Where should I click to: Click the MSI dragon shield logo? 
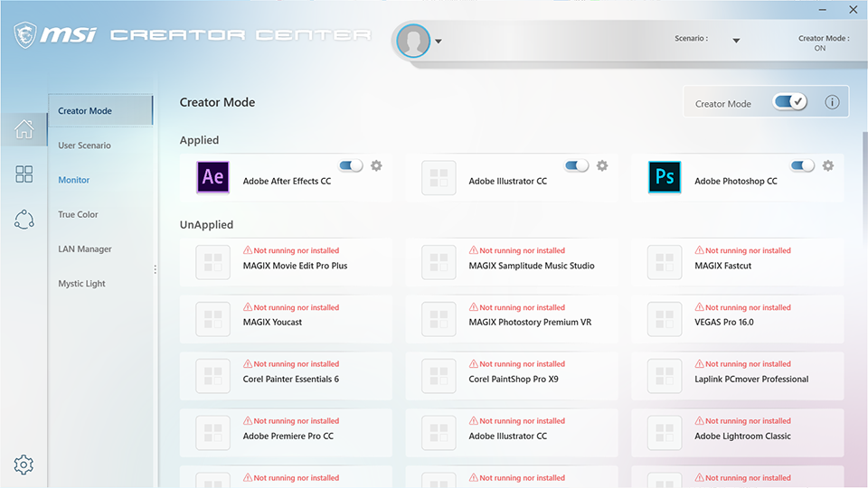[x=25, y=35]
